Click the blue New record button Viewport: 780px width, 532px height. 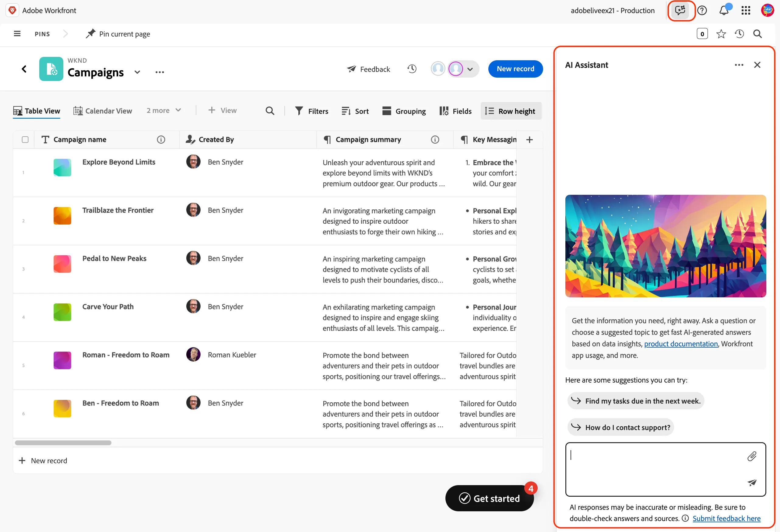click(515, 69)
